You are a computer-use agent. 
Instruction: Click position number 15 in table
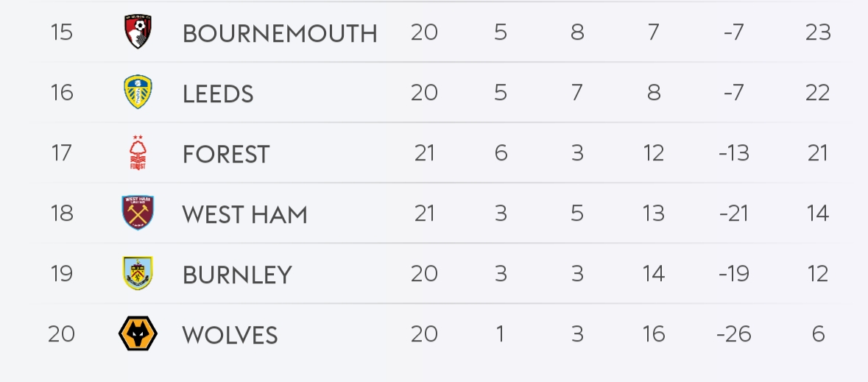(x=62, y=32)
